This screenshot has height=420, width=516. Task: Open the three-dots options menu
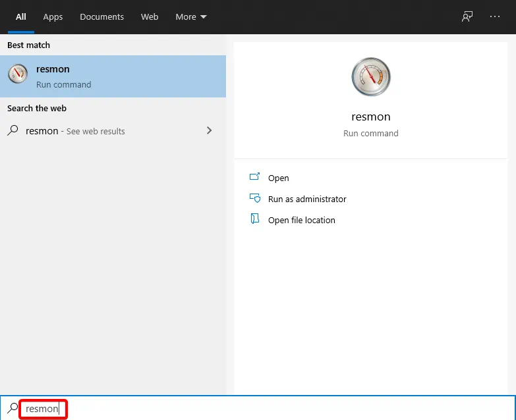(495, 16)
